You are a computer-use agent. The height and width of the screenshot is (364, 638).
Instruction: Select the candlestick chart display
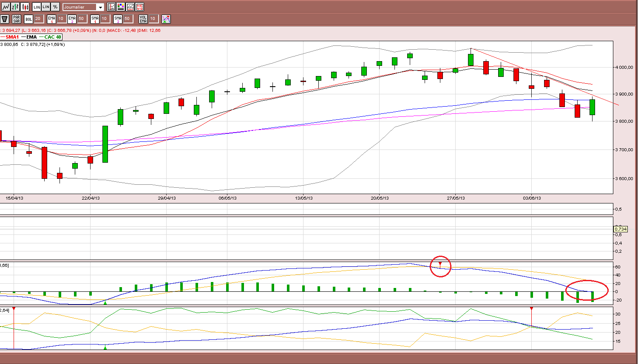(x=25, y=7)
